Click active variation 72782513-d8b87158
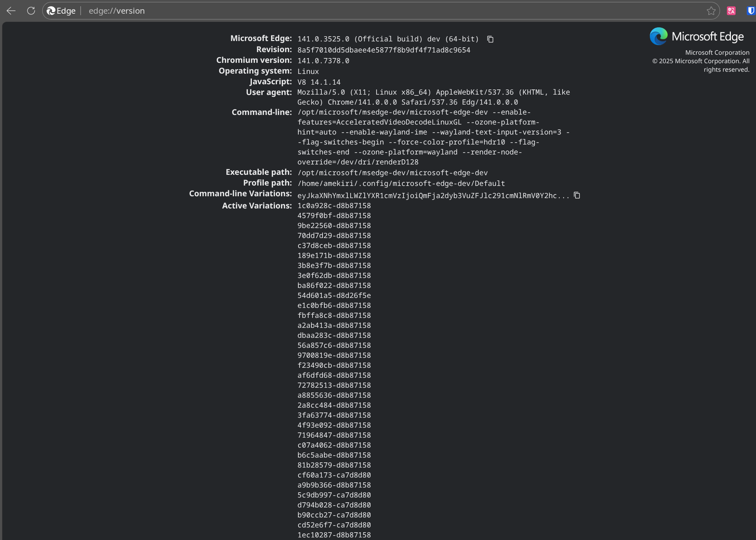Viewport: 756px width, 540px height. coord(334,385)
